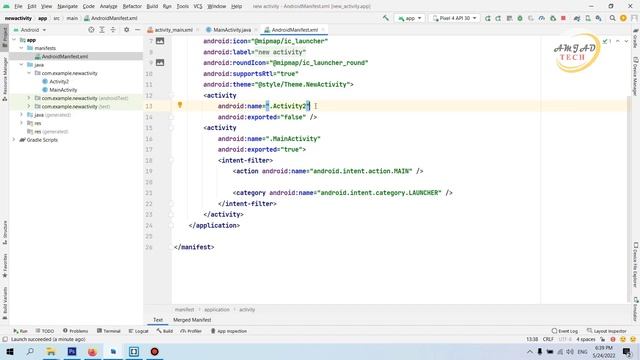Select AndroidManifest.xml in project tree
This screenshot has height=360, width=640.
64,56
